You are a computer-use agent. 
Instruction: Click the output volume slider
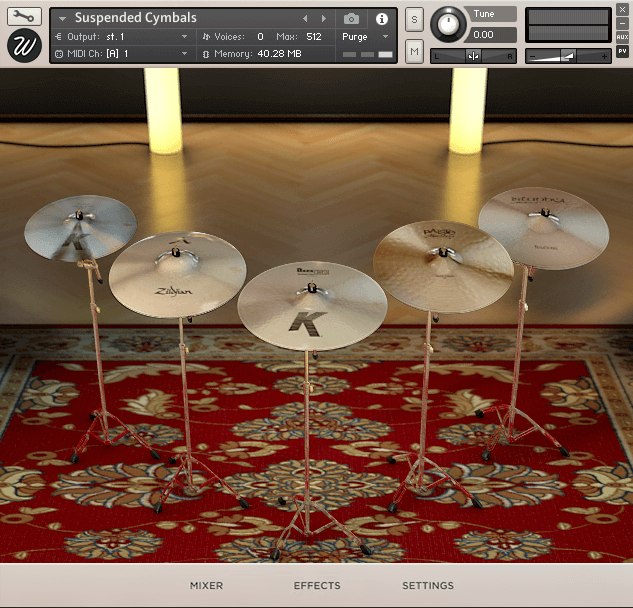click(568, 56)
